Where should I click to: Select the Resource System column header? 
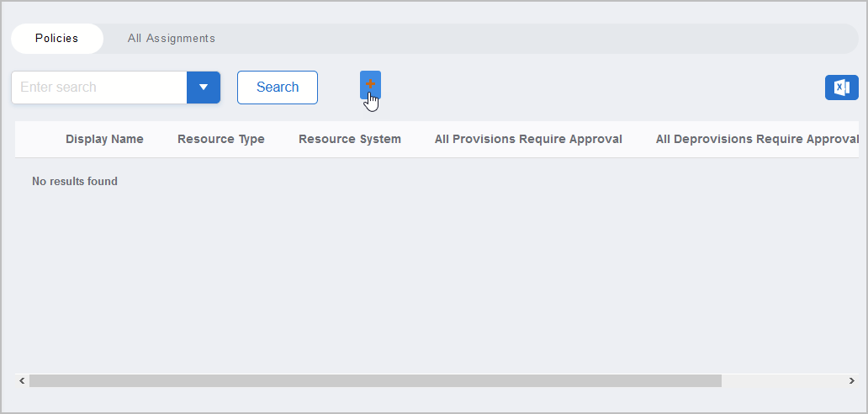pyautogui.click(x=350, y=140)
